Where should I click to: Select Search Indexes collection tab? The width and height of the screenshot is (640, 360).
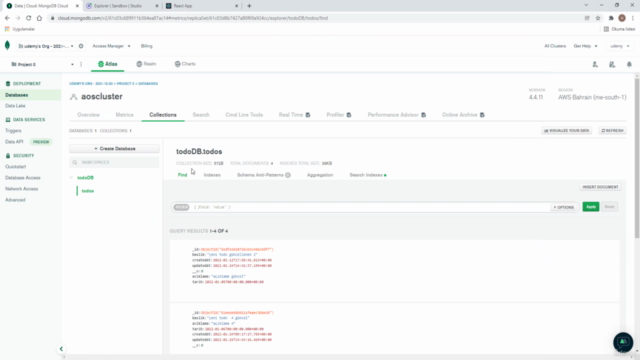click(368, 175)
